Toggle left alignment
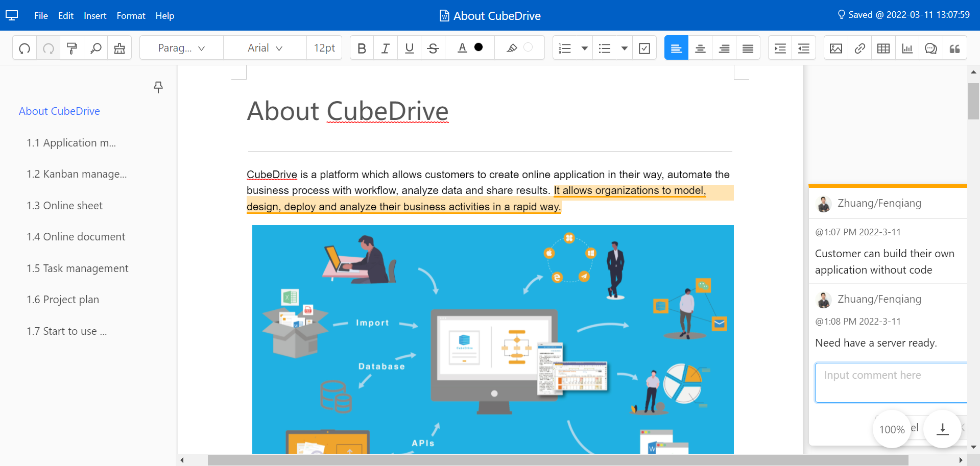The width and height of the screenshot is (980, 466). click(x=676, y=48)
